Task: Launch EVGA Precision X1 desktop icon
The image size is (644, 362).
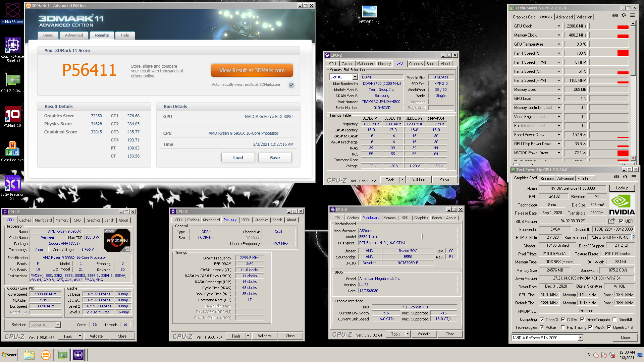Action: 12,188
